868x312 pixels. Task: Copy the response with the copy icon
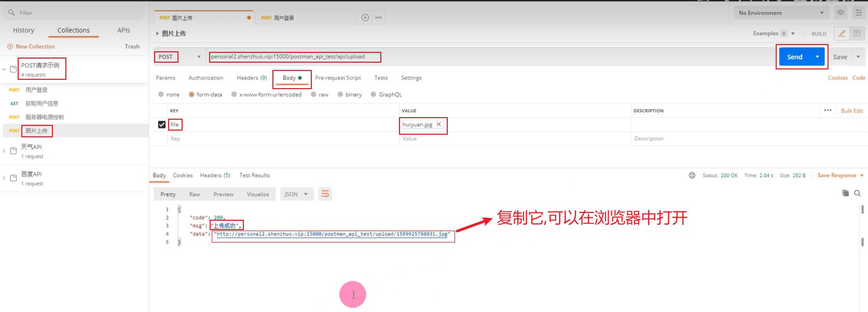845,193
